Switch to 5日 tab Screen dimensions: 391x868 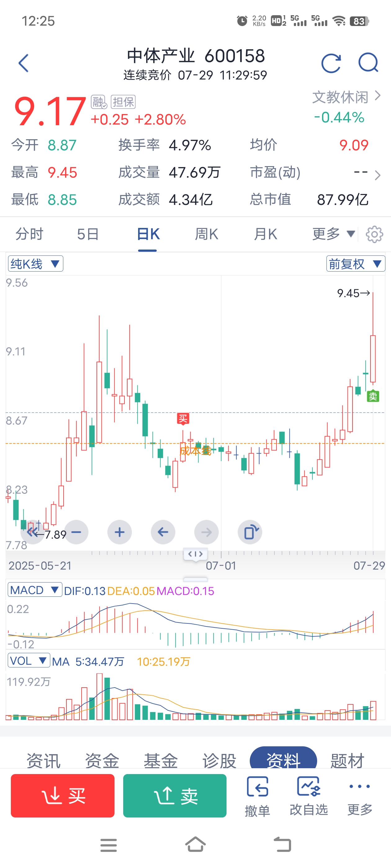click(88, 234)
